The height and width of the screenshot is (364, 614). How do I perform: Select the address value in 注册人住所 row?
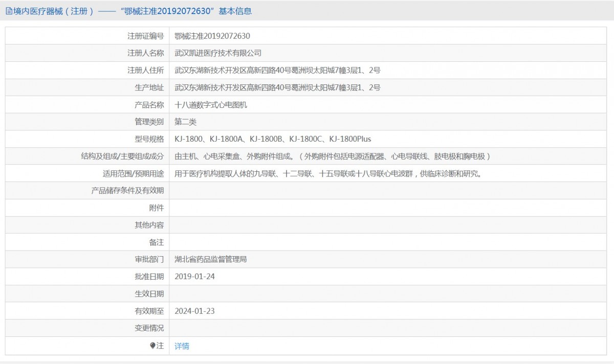277,70
